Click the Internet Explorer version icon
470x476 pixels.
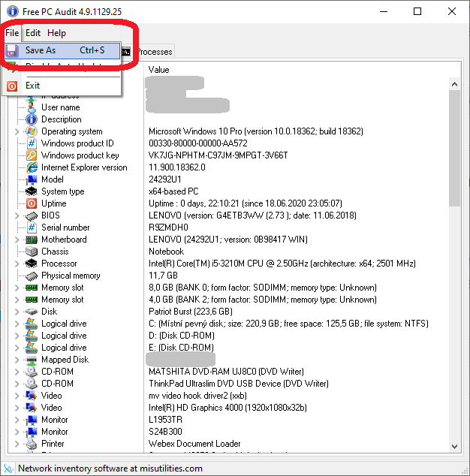(x=32, y=167)
